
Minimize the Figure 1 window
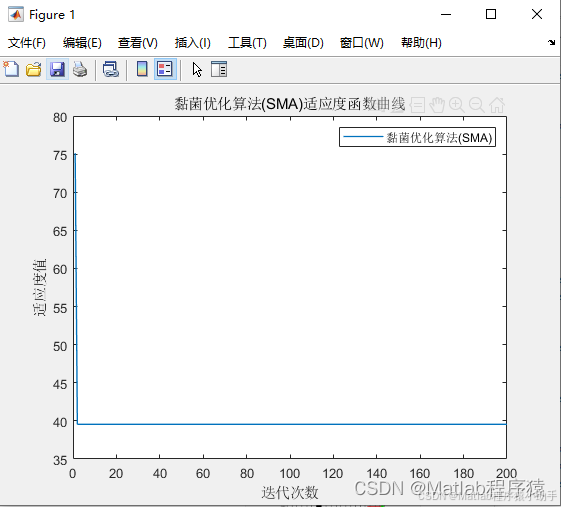[x=446, y=14]
